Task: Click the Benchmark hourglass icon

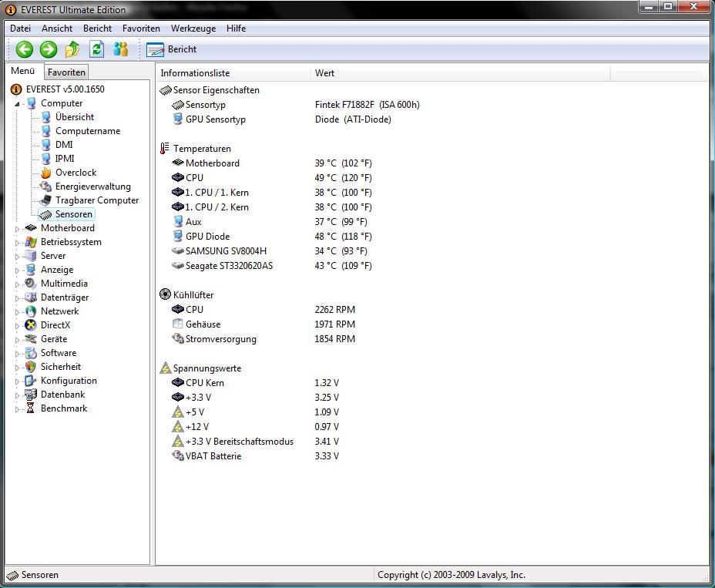Action: coord(31,408)
